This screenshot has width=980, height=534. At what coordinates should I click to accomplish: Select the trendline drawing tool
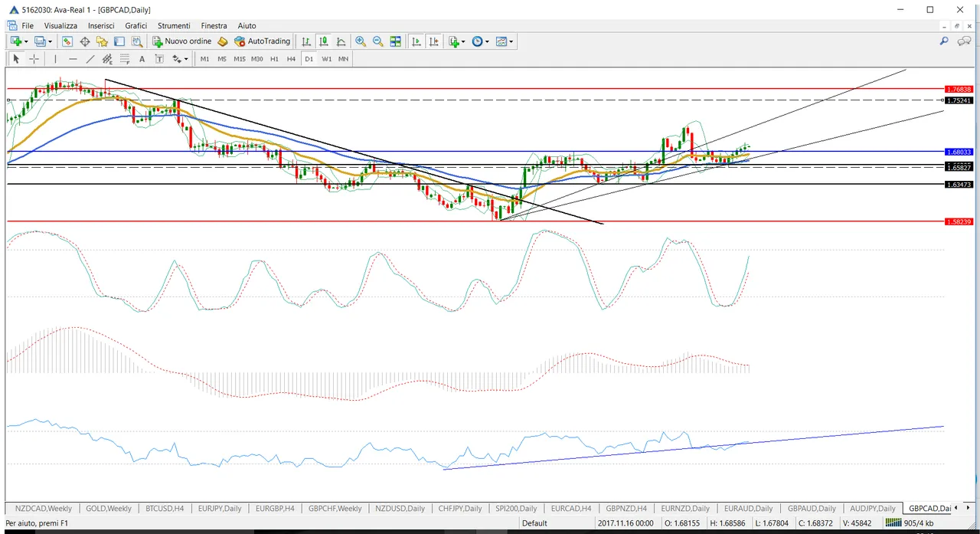click(x=90, y=59)
